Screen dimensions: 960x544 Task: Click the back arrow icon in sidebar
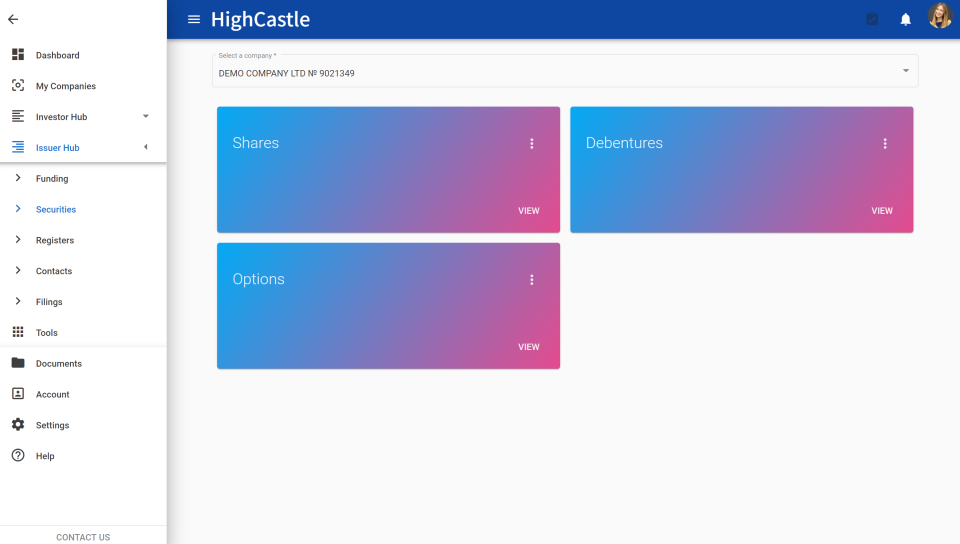pyautogui.click(x=13, y=19)
